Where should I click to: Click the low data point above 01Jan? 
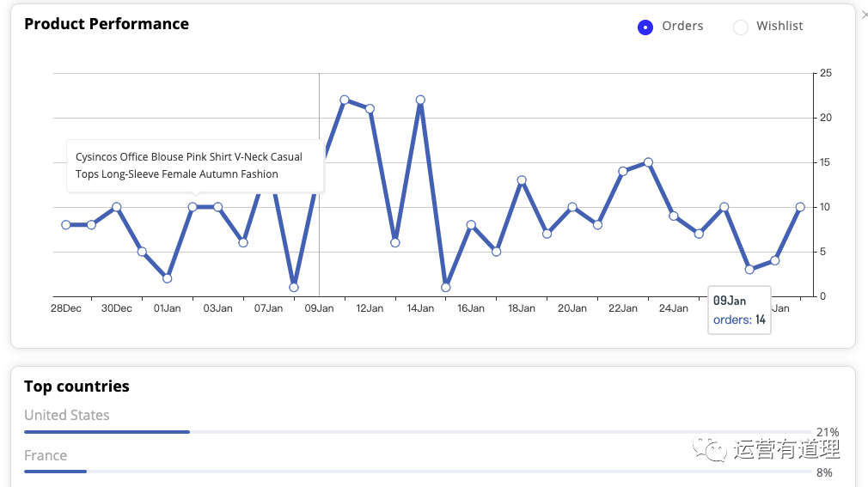pyautogui.click(x=168, y=278)
